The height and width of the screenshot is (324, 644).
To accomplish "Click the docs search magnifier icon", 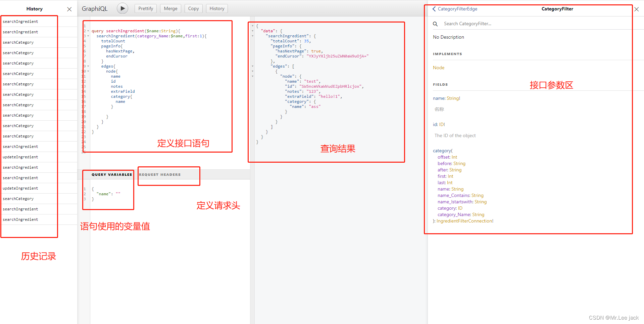I will [x=435, y=24].
